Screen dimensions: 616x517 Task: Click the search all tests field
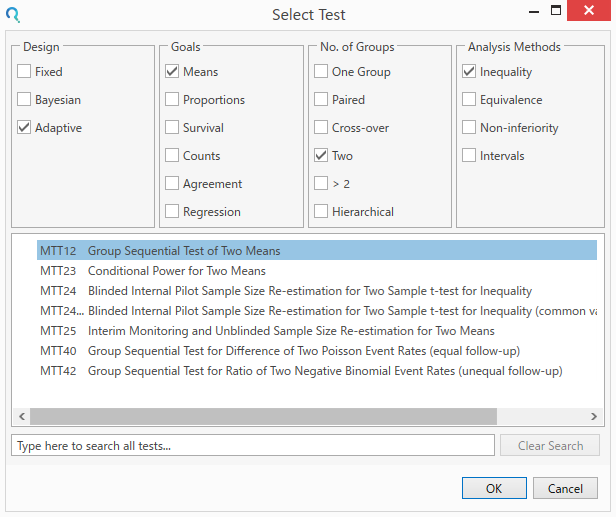tap(253, 446)
